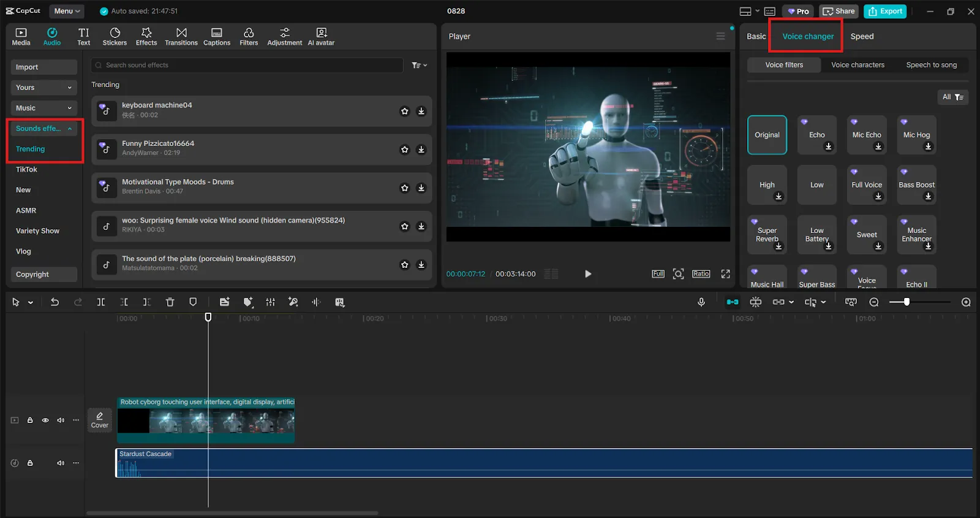Click the timeline zoom slider handle
The image size is (980, 518).
(x=907, y=302)
